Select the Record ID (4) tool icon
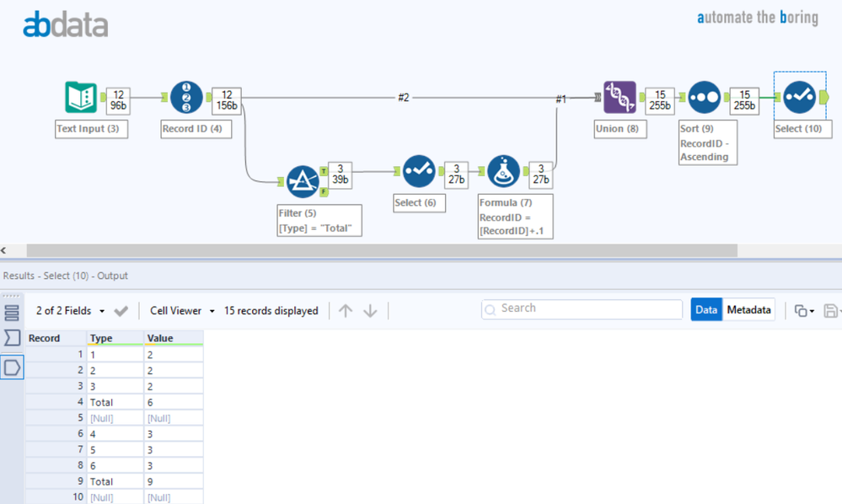Screen dimensions: 842x504 coord(186,97)
